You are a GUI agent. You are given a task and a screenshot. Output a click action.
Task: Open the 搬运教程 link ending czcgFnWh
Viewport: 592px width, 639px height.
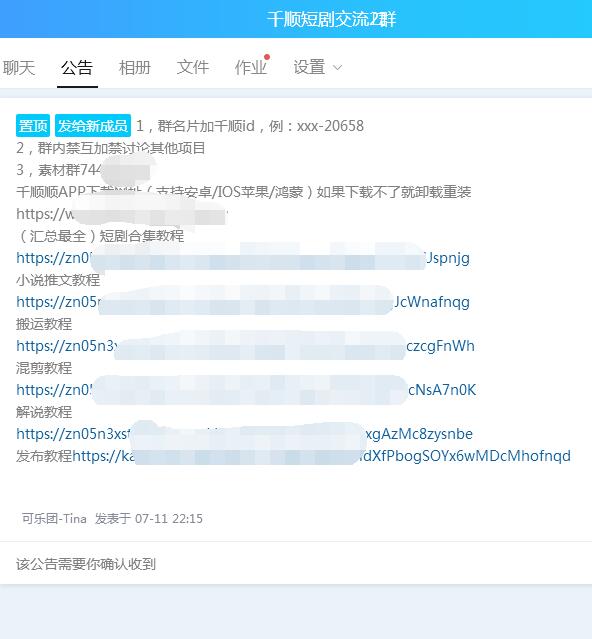tap(245, 346)
